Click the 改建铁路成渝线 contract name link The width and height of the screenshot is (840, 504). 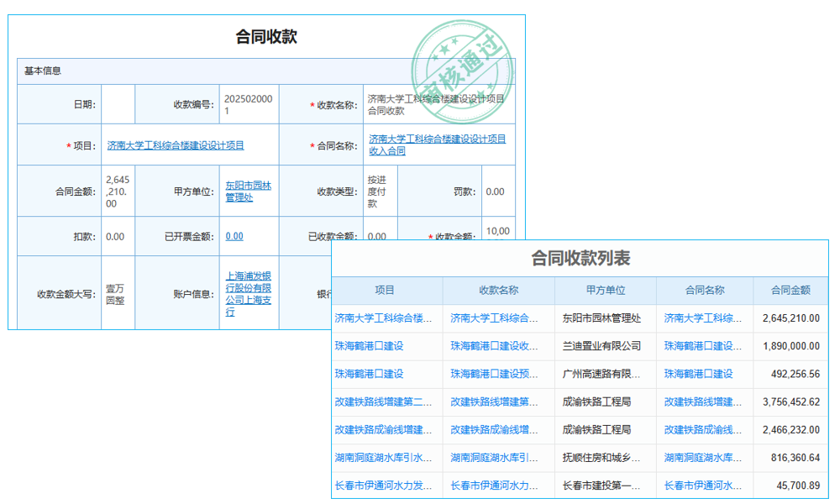point(702,429)
